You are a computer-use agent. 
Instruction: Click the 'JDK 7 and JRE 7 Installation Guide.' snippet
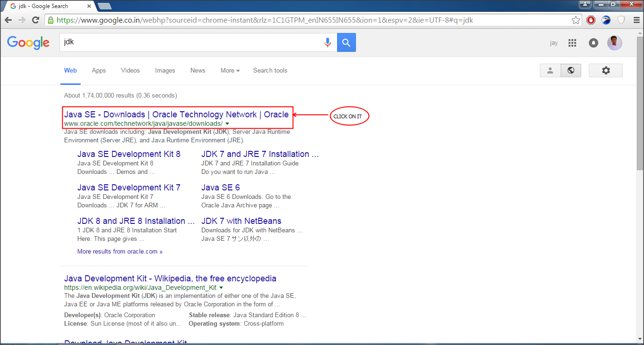(251, 164)
